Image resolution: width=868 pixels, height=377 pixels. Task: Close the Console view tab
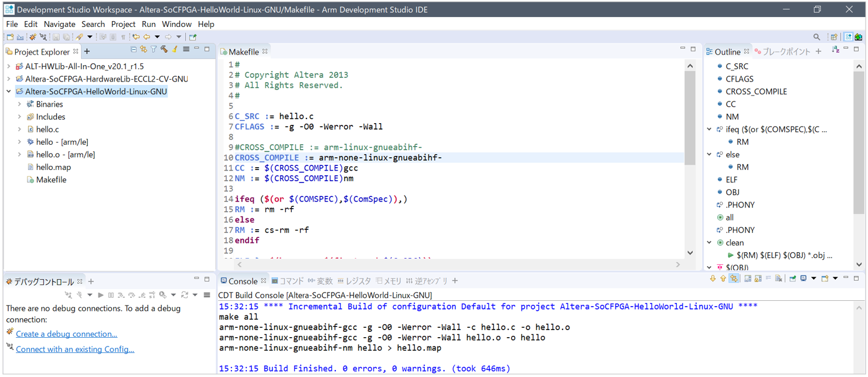point(264,281)
